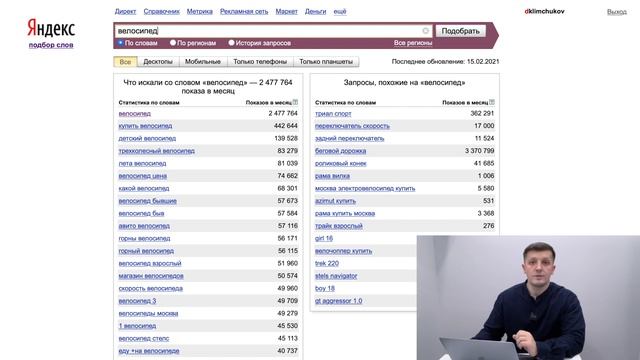The height and width of the screenshot is (360, 640).
Task: Open the Деньги top link
Action: tap(316, 11)
